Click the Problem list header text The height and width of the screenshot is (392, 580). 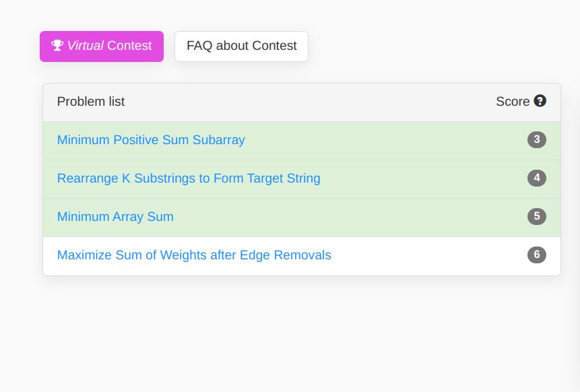pyautogui.click(x=91, y=101)
